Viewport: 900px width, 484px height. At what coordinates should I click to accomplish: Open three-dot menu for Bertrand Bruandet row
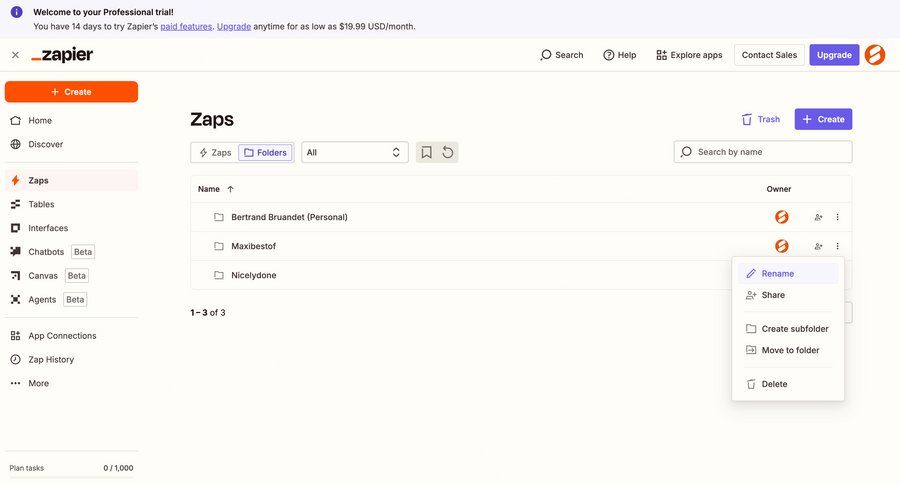[837, 217]
